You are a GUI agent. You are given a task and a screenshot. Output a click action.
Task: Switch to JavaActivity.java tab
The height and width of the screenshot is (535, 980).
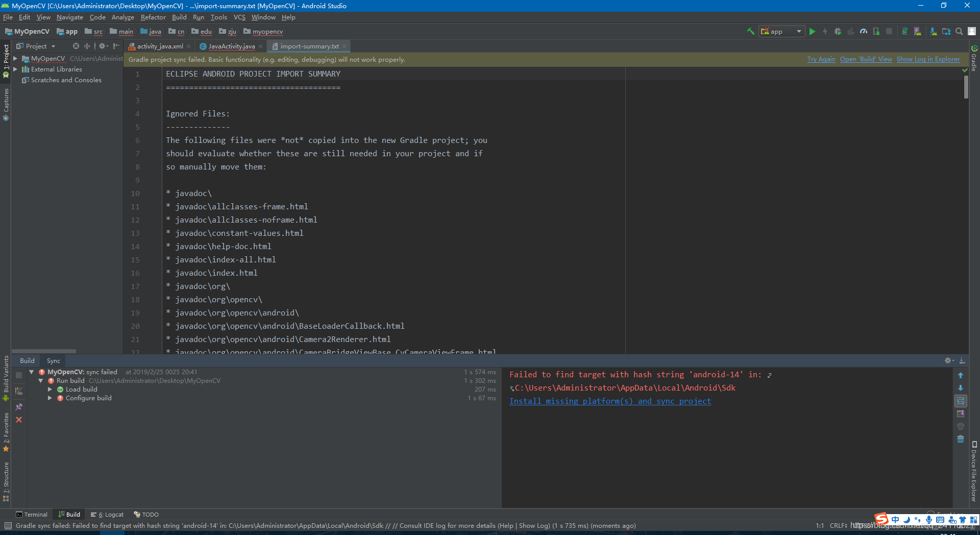pos(231,46)
